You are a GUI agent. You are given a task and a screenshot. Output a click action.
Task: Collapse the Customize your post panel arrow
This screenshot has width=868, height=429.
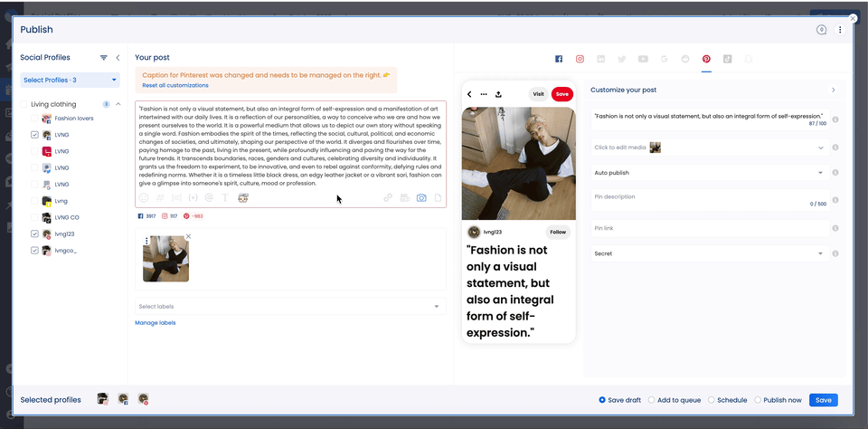click(x=834, y=90)
